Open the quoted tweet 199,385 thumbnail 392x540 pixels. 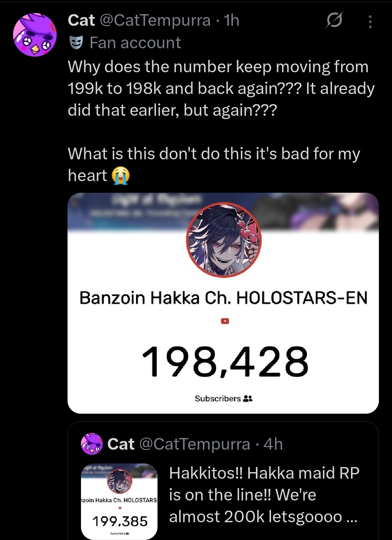pyautogui.click(x=119, y=502)
